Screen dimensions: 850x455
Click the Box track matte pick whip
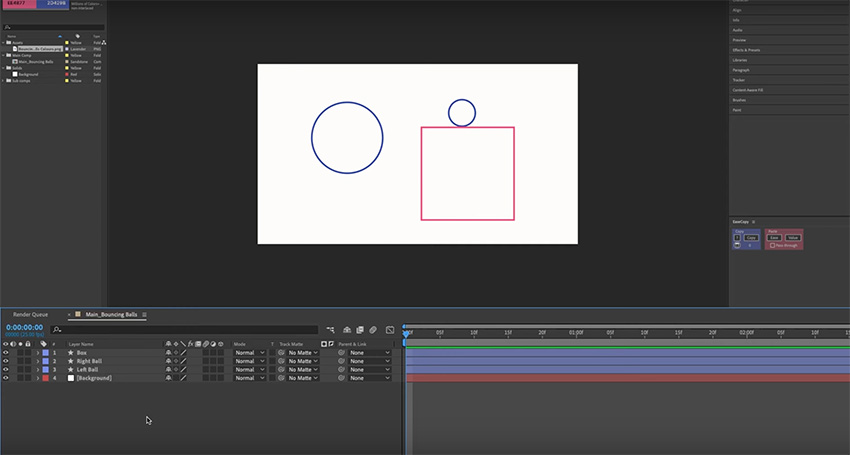pos(281,353)
